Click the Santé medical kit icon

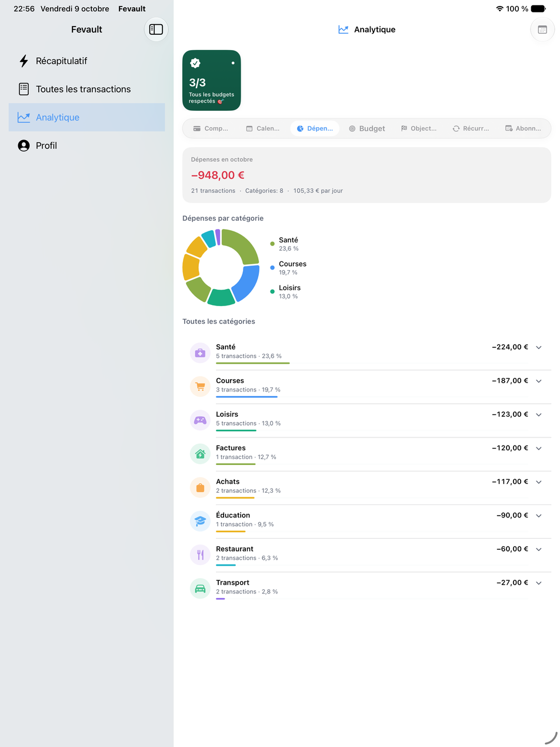pos(200,353)
